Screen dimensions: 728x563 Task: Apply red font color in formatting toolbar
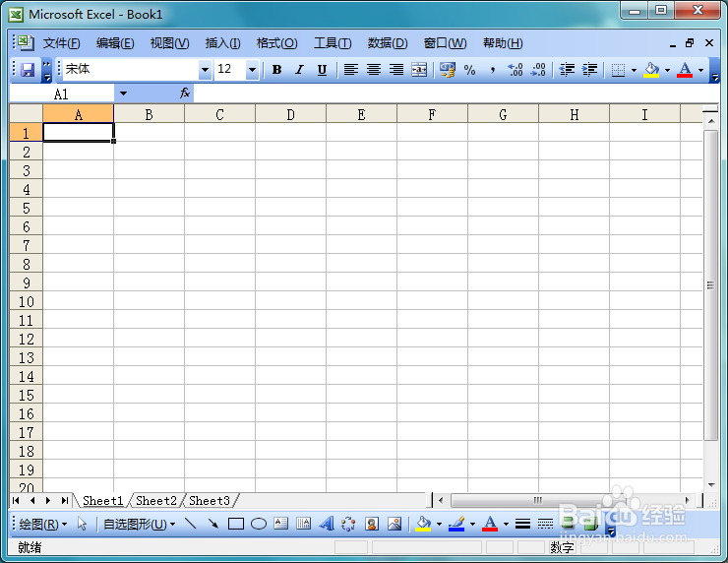tap(685, 70)
